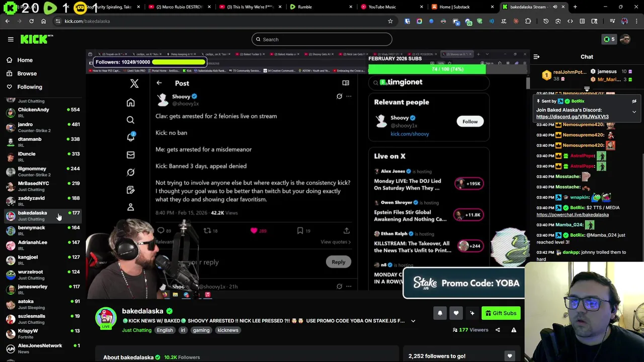Viewport: 644px width, 362px height.
Task: Reload the page
Action: [x=31, y=21]
